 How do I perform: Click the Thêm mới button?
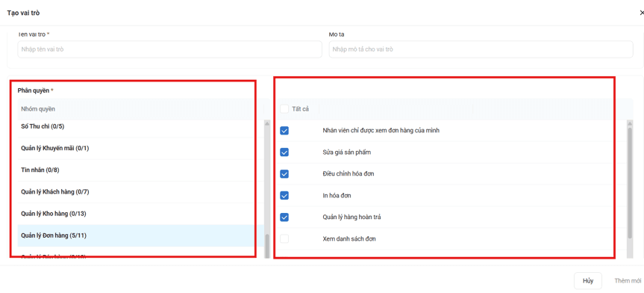(x=628, y=281)
